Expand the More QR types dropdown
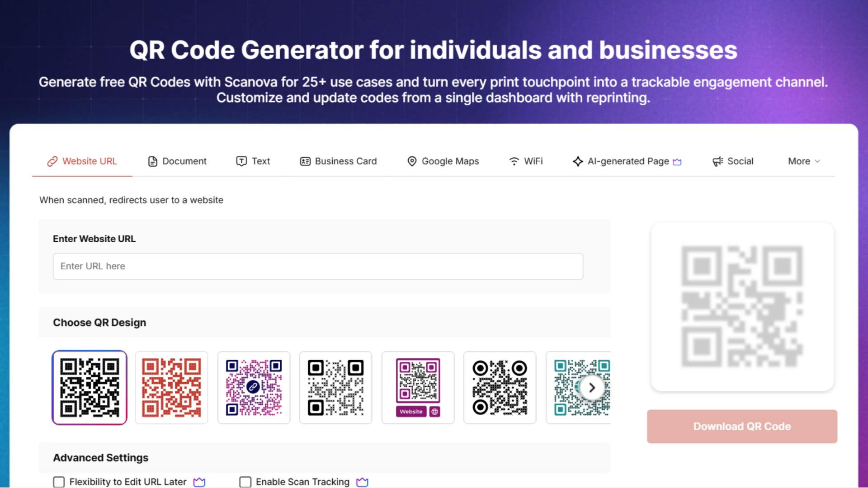Image resolution: width=868 pixels, height=488 pixels. 804,161
